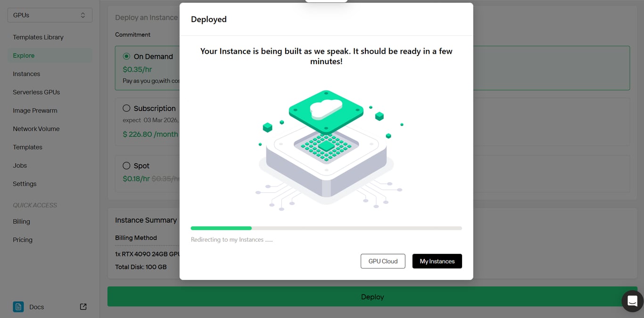
Task: Go to Instances in sidebar
Action: click(26, 74)
